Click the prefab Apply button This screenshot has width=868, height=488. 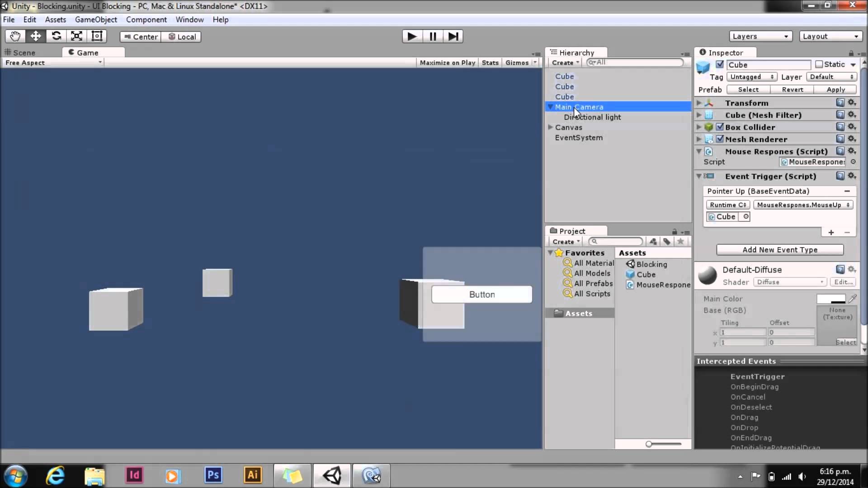point(835,89)
